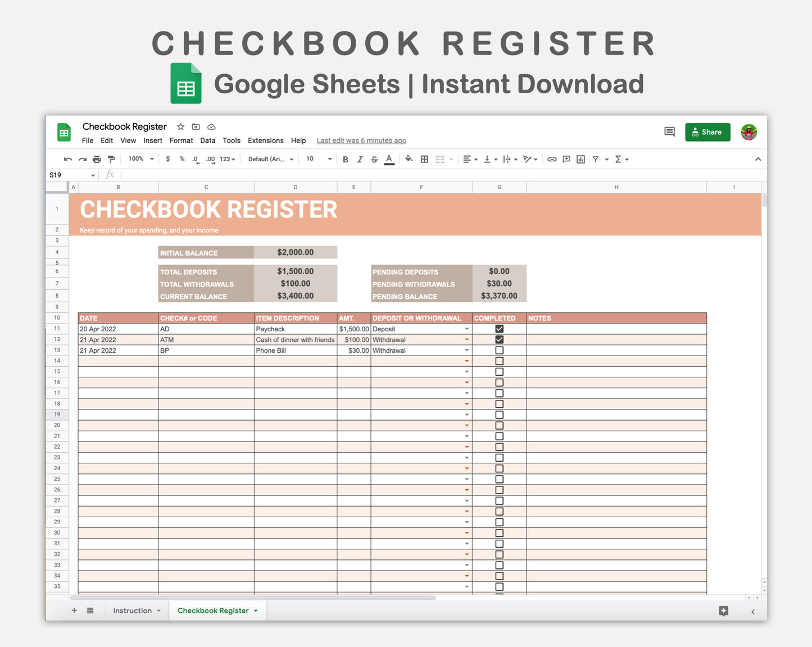Click the print icon in toolbar
The height and width of the screenshot is (647, 812).
pos(97,160)
